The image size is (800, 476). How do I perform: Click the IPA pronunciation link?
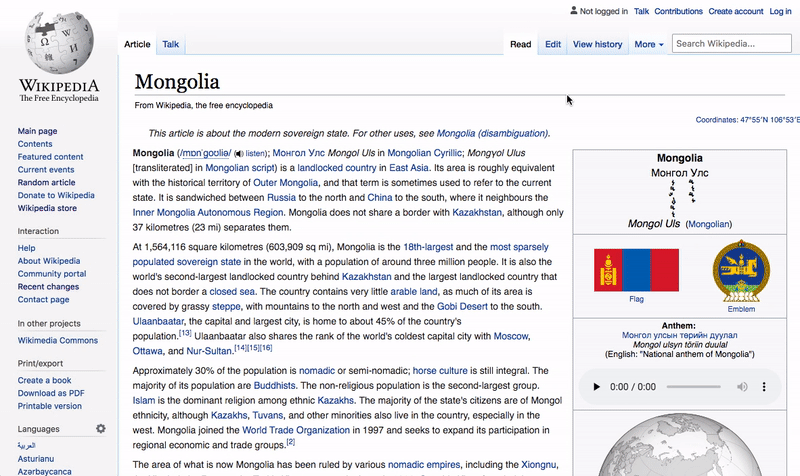tap(206, 153)
